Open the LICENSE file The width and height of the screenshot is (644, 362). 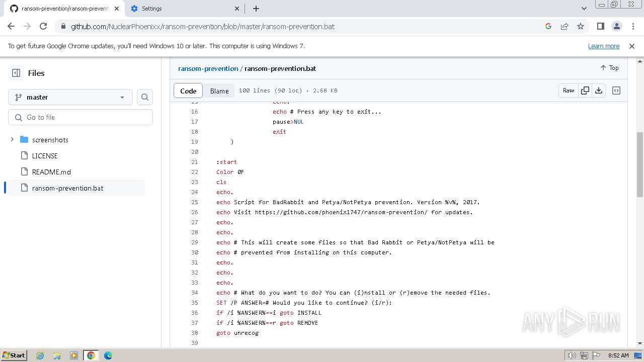pos(45,156)
